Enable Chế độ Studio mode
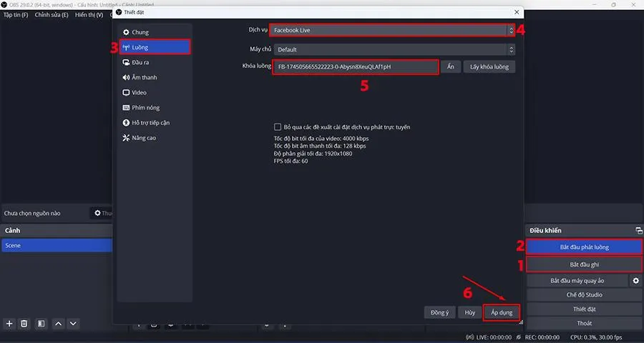Screen dimensions: 644x343 [x=584, y=294]
